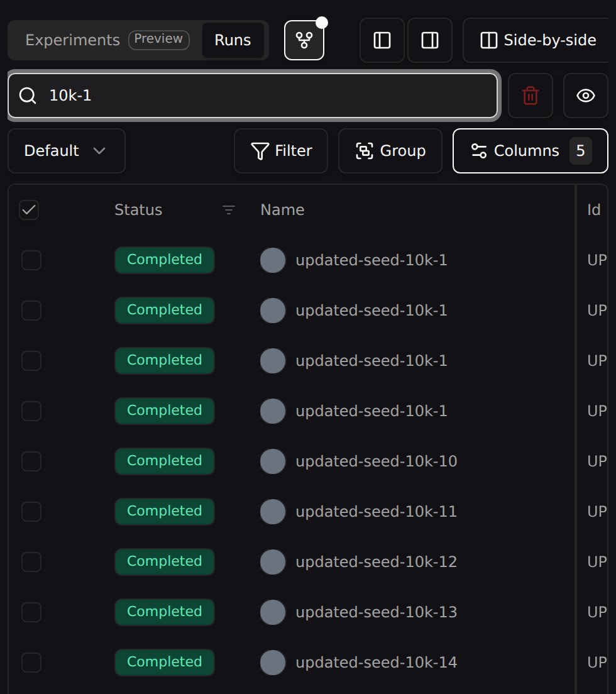Check the box for updated-seed-10k-10 row
This screenshot has width=616, height=694.
31,461
